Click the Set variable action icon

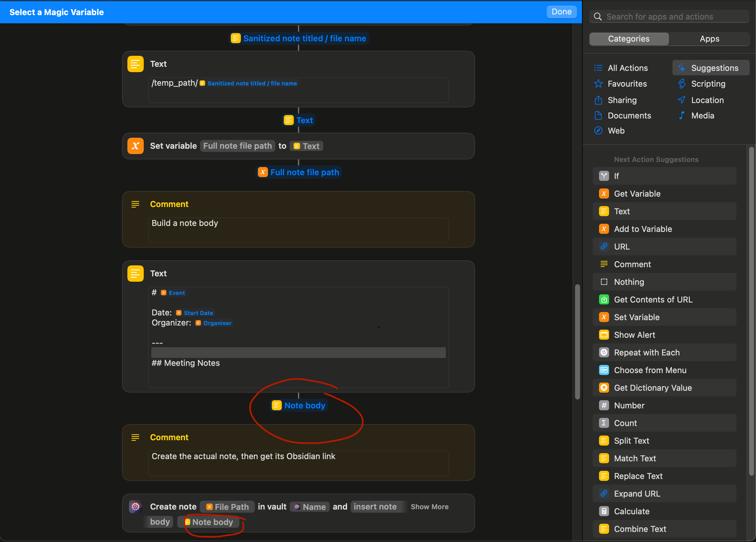[x=135, y=146]
